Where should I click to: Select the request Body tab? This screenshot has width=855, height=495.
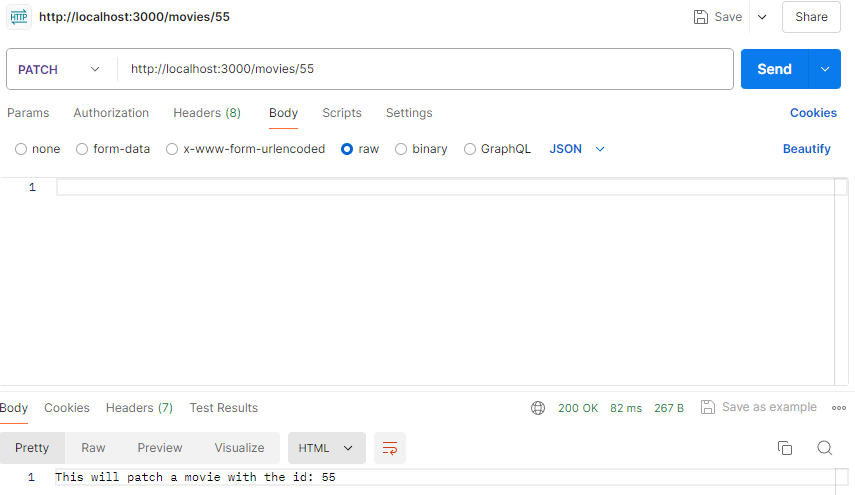[x=283, y=113]
